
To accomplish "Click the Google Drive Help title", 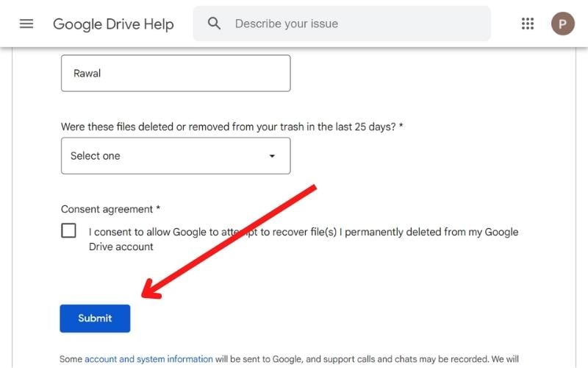I will coord(113,24).
